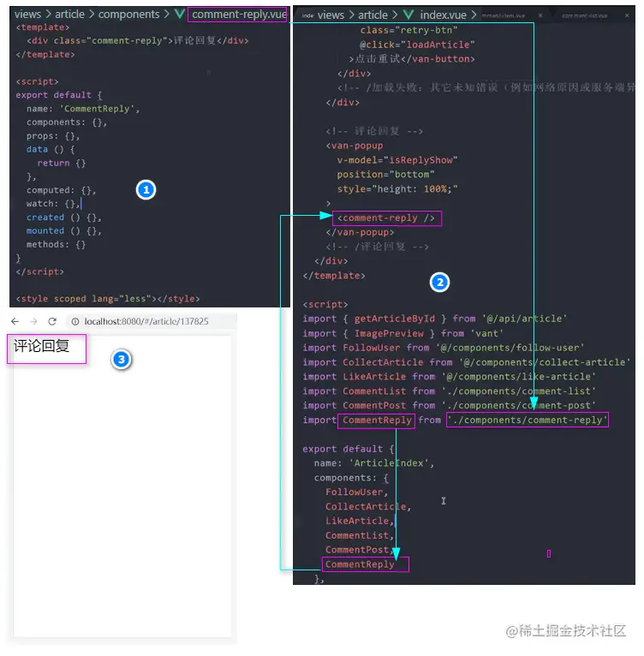Click the created () {}, line
This screenshot has width=644, height=656.
coord(64,218)
